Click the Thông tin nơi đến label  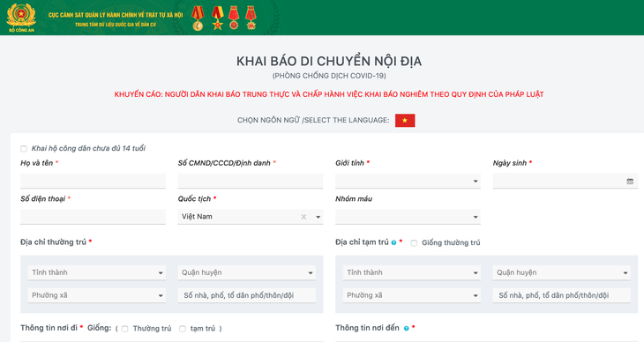point(367,328)
